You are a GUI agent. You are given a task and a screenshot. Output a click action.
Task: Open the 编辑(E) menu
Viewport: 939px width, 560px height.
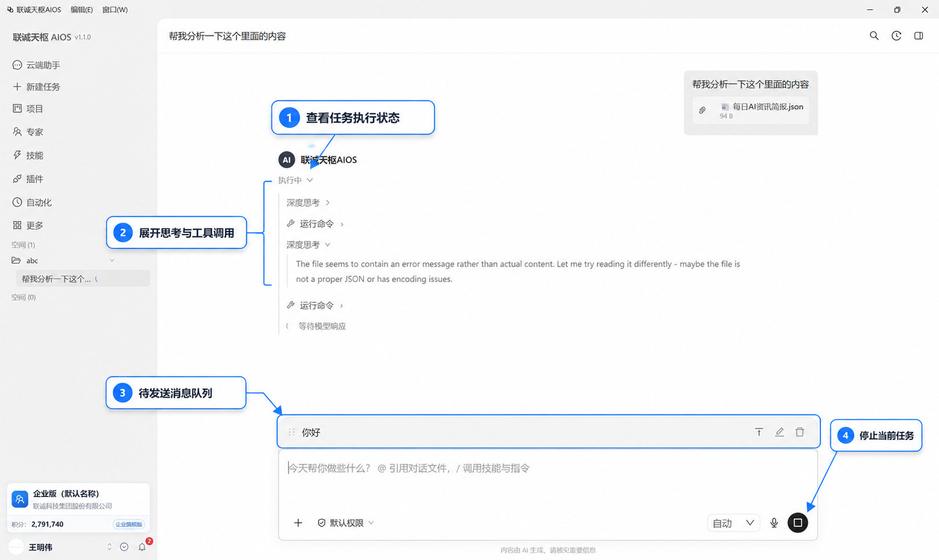tap(82, 10)
